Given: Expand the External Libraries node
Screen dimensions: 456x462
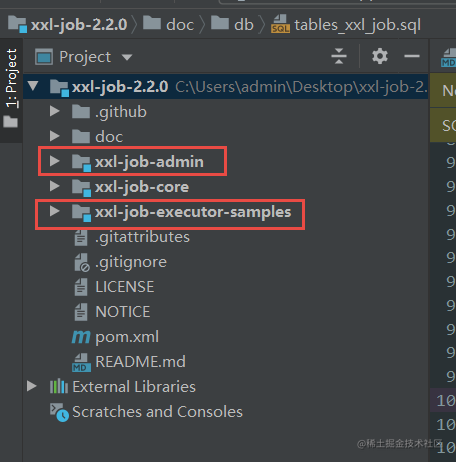Looking at the screenshot, I should click(32, 386).
